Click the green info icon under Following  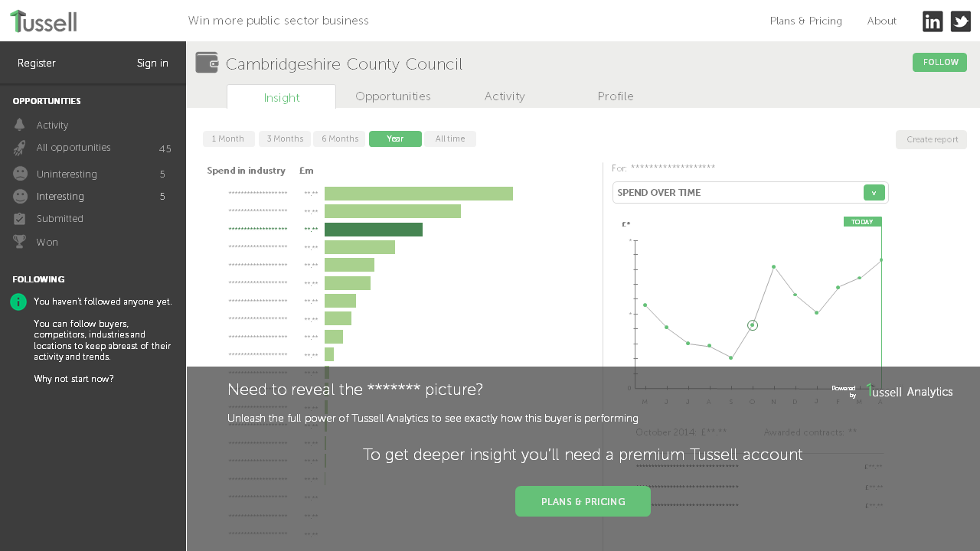18,302
